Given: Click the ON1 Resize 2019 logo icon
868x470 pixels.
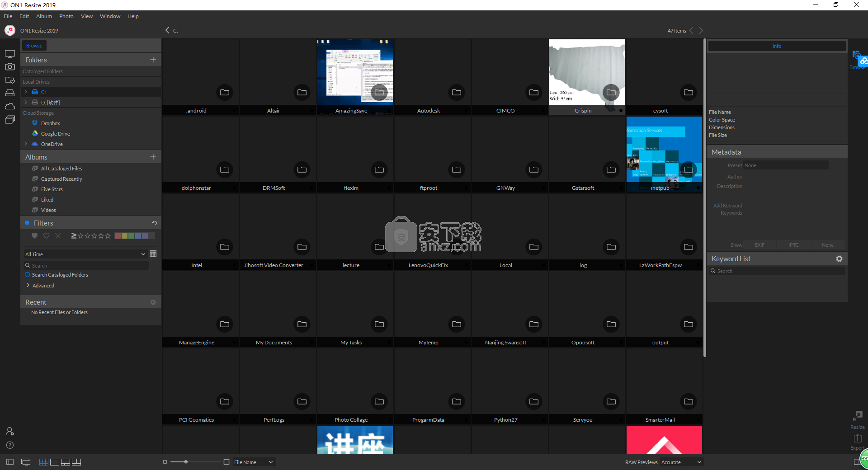Looking at the screenshot, I should coord(10,30).
